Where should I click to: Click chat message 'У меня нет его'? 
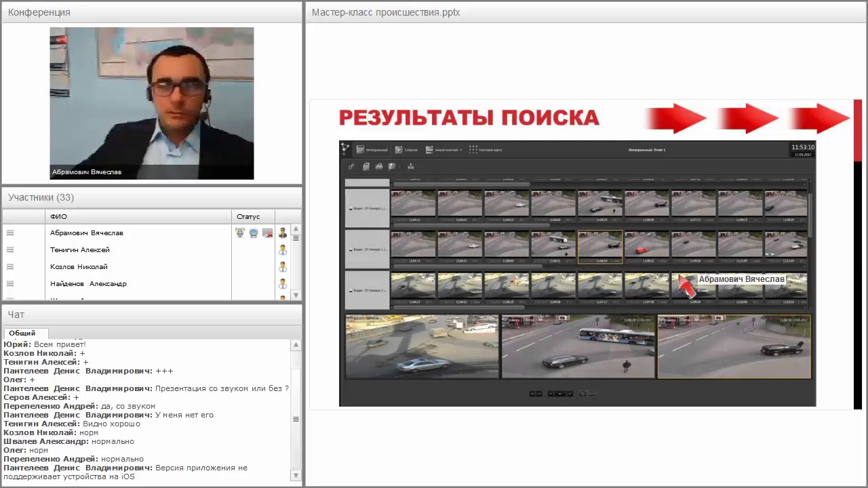tap(184, 415)
